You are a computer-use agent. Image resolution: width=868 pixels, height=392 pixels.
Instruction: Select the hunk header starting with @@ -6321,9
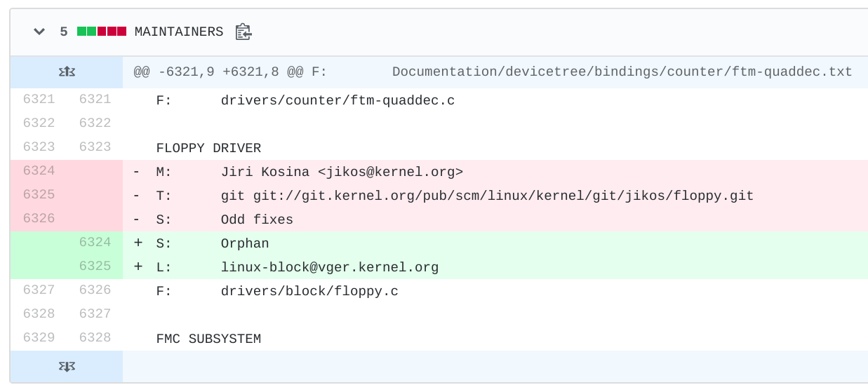coord(493,72)
